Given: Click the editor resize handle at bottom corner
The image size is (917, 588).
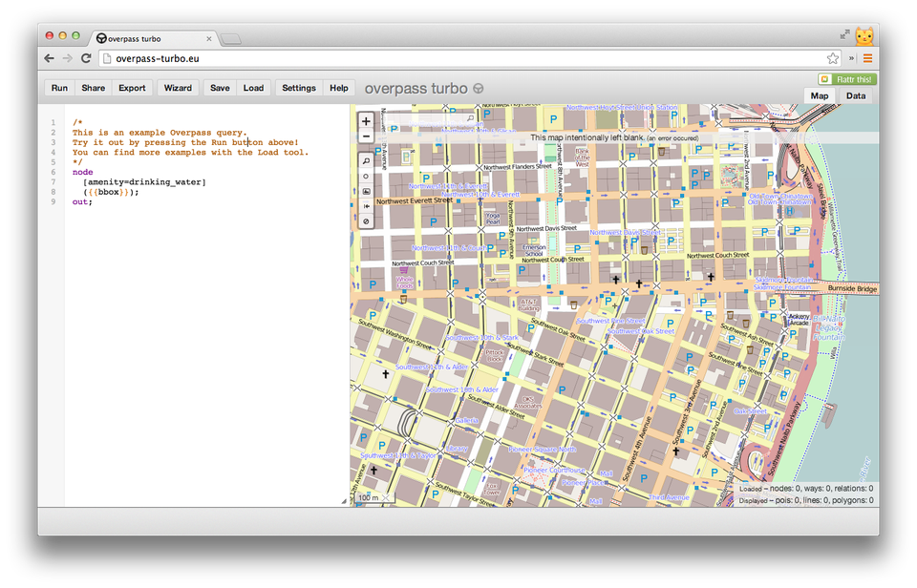Looking at the screenshot, I should tap(345, 501).
